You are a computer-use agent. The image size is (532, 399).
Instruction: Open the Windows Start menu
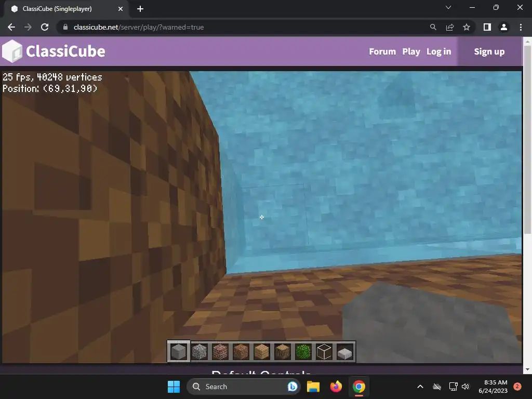point(174,387)
